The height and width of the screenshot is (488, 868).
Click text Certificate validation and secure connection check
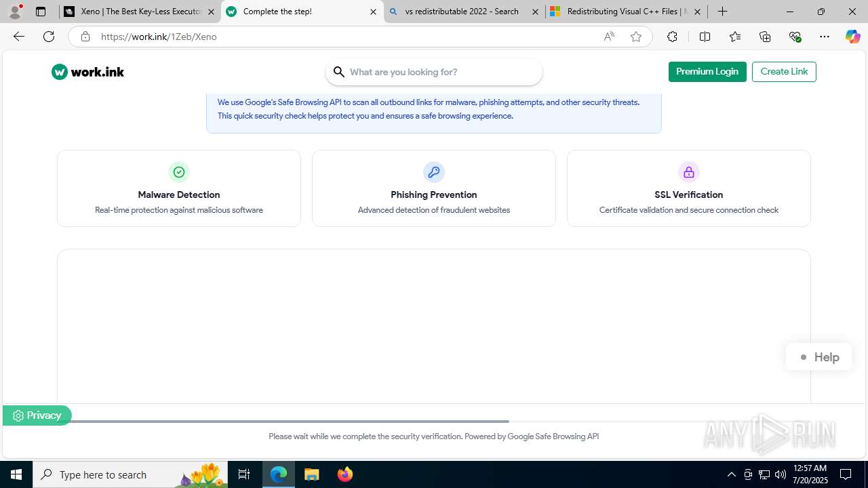689,210
